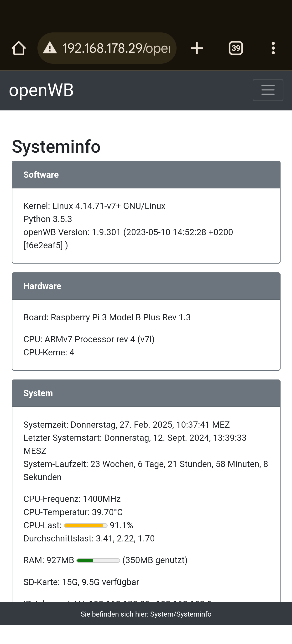Expand the openWB hamburger navigation menu
This screenshot has width=292, height=644.
click(x=268, y=90)
